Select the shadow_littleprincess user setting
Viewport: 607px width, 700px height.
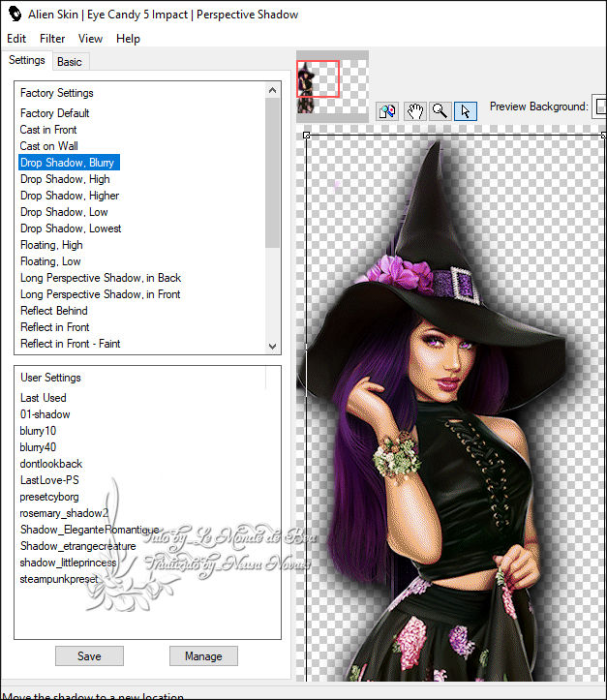coord(69,563)
